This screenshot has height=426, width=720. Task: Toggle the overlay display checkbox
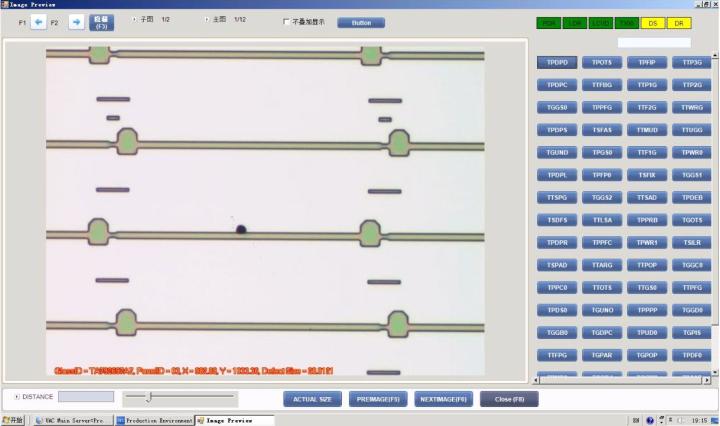(x=286, y=21)
